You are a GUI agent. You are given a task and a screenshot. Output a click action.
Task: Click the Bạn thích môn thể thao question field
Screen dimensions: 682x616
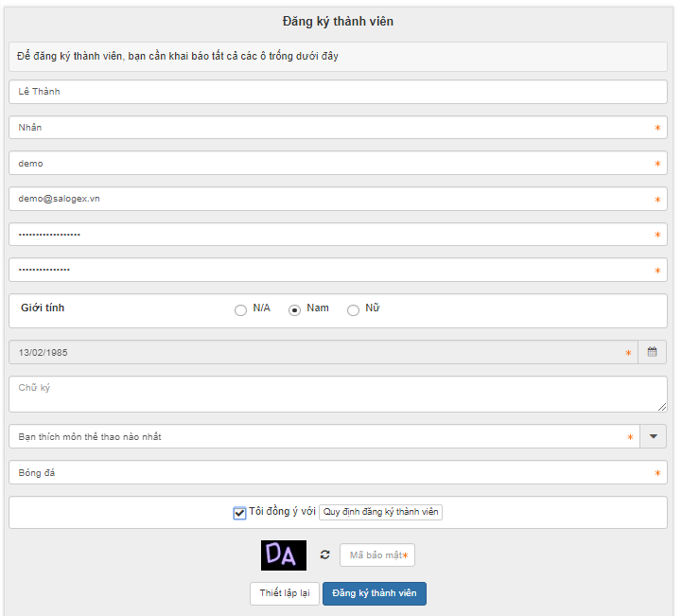click(x=322, y=436)
